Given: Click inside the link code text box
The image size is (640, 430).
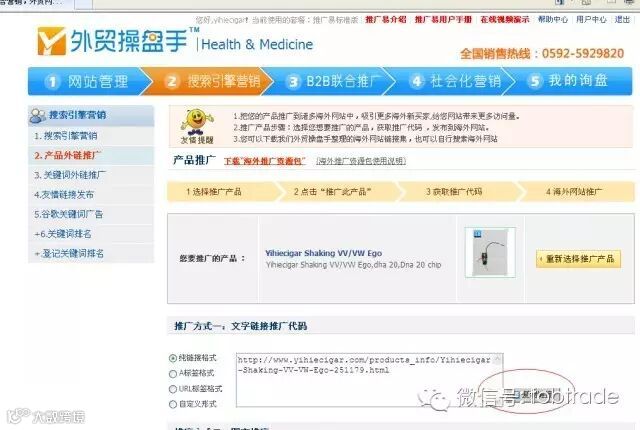Looking at the screenshot, I should (365, 380).
